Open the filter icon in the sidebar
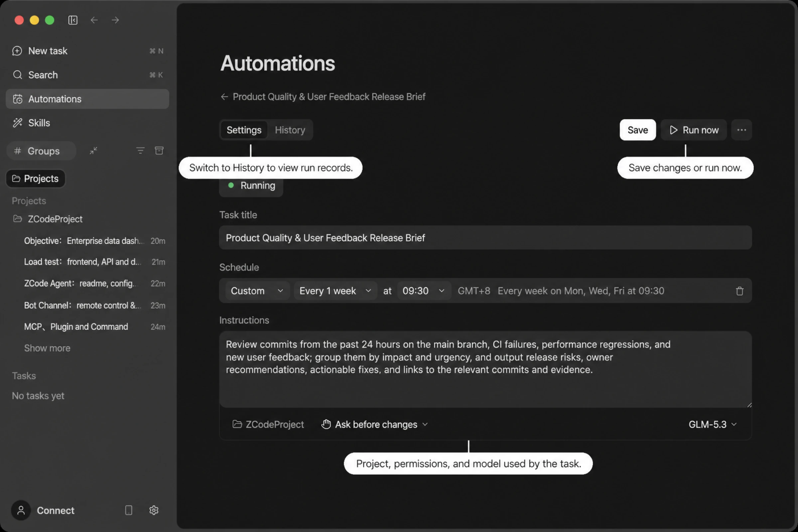The height and width of the screenshot is (532, 798). click(140, 151)
